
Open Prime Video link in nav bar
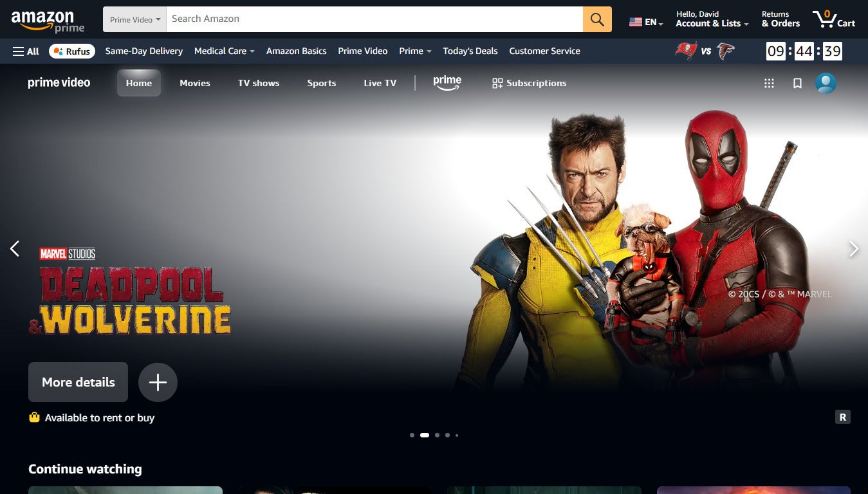tap(363, 51)
